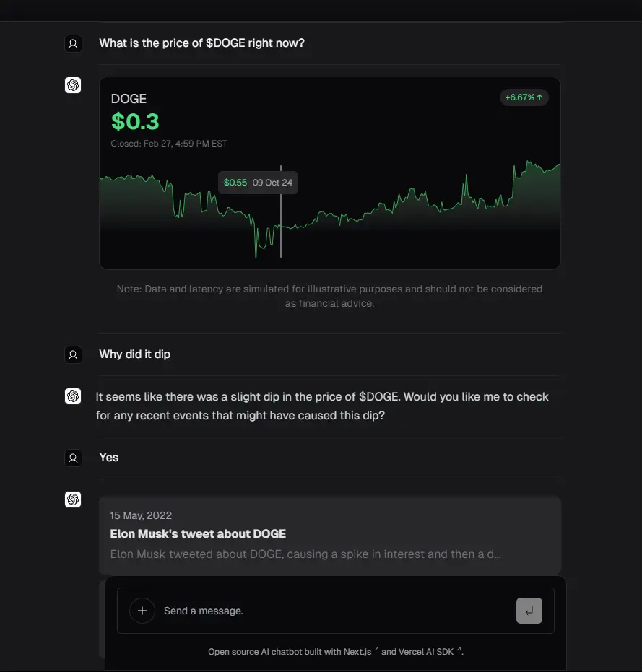
Task: Focus the 'Send a message.' input field
Action: click(335, 611)
